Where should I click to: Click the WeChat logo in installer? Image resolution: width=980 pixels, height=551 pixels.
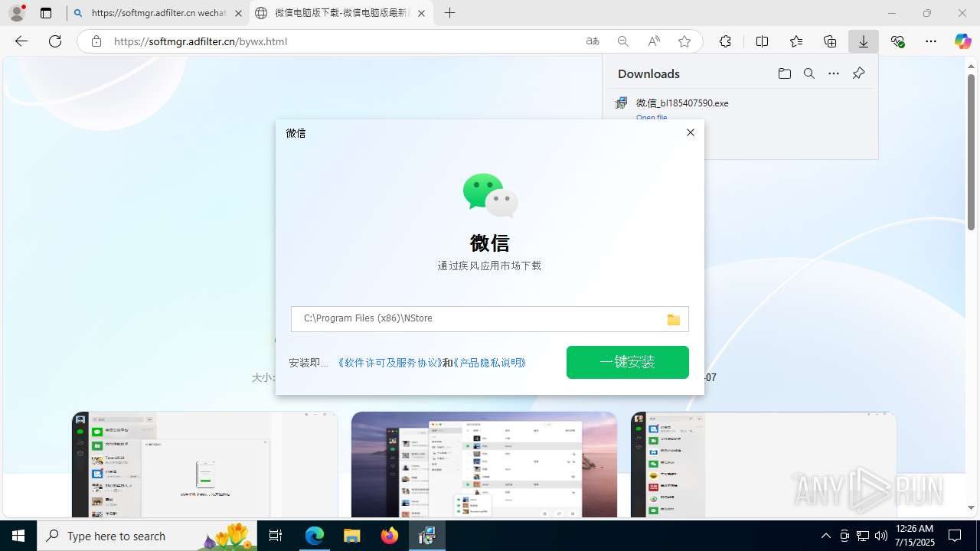point(490,195)
